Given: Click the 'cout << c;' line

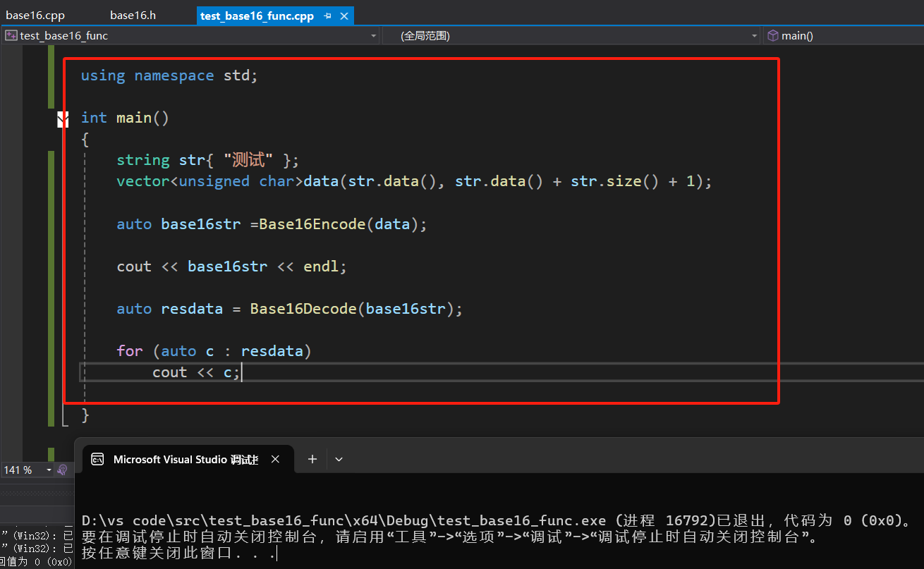Looking at the screenshot, I should 197,372.
